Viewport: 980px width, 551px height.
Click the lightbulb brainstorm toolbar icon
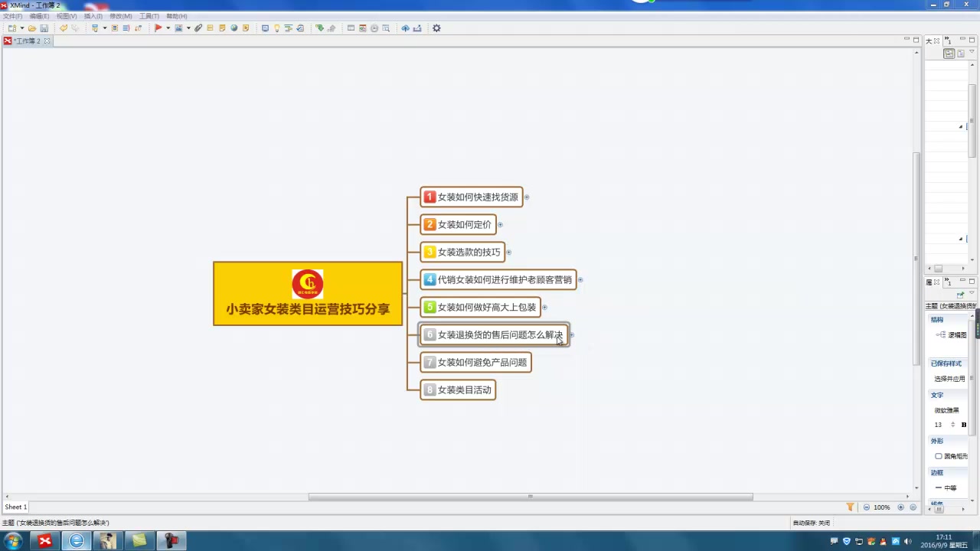click(276, 28)
